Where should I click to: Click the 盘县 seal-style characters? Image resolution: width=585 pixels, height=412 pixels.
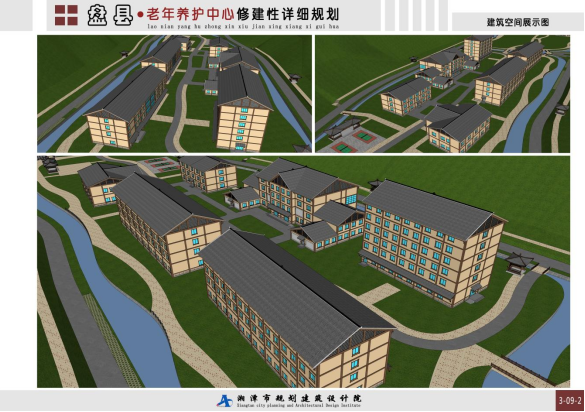pos(110,15)
